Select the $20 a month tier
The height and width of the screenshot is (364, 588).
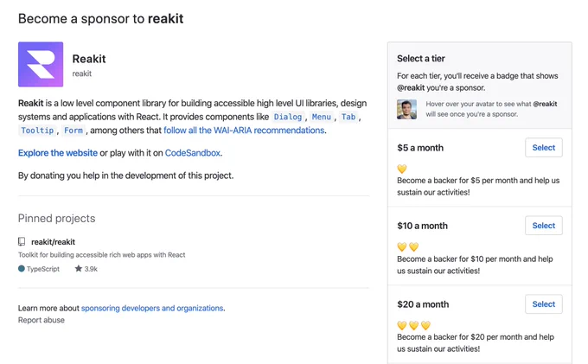coord(543,304)
